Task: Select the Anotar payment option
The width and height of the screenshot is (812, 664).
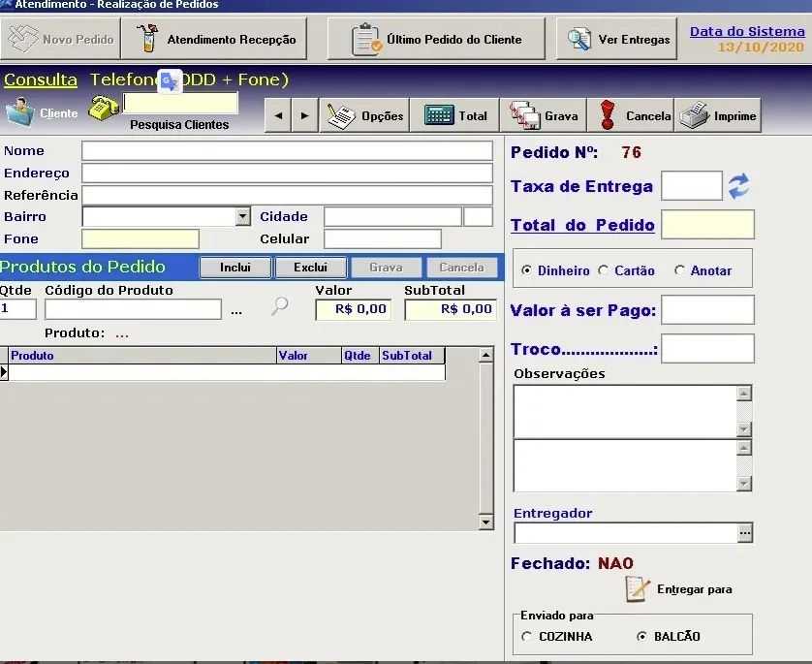Action: pyautogui.click(x=680, y=270)
